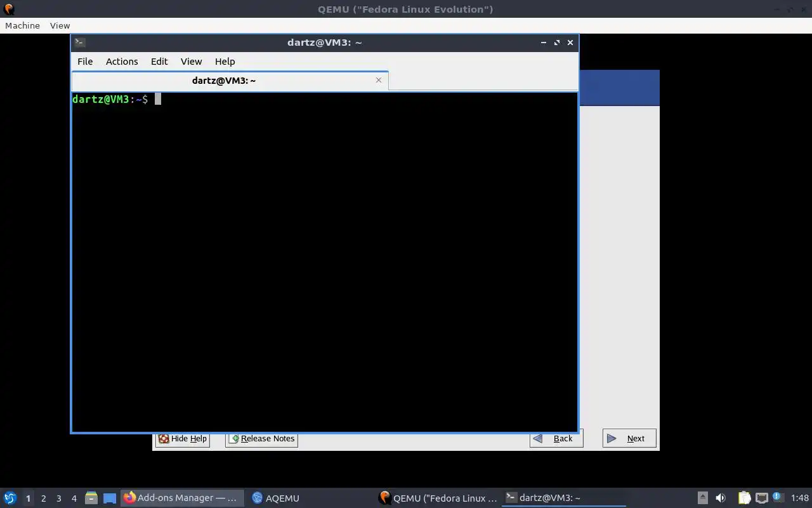
Task: Open the terminal View menu
Action: pyautogui.click(x=191, y=62)
